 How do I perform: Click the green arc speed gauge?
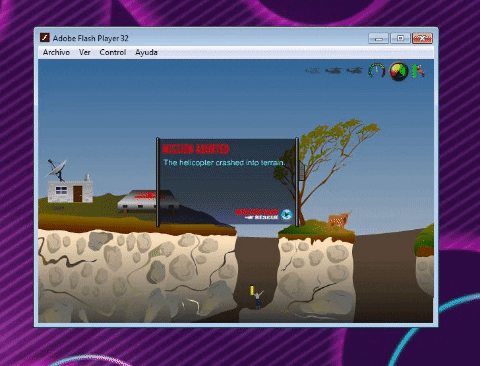coord(376,71)
